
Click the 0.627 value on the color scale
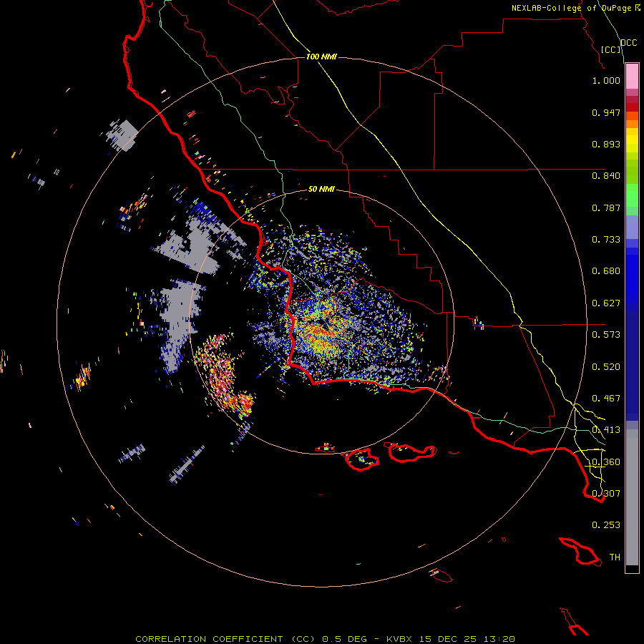click(606, 303)
